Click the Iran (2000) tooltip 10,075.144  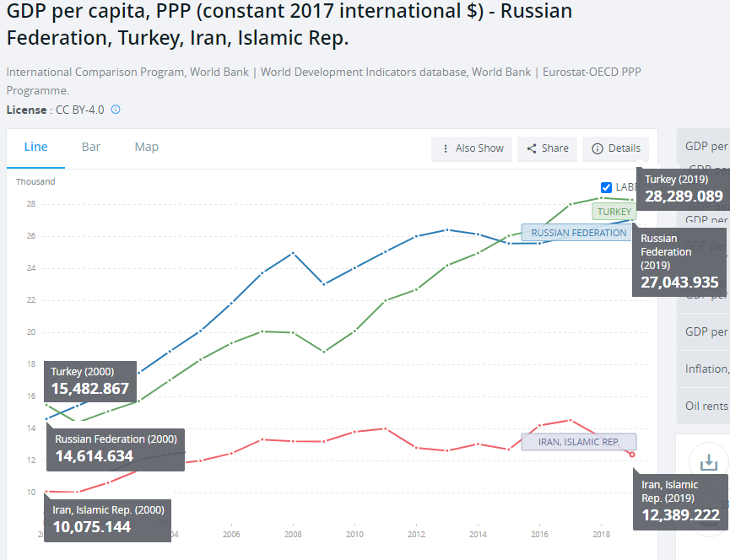click(x=92, y=527)
